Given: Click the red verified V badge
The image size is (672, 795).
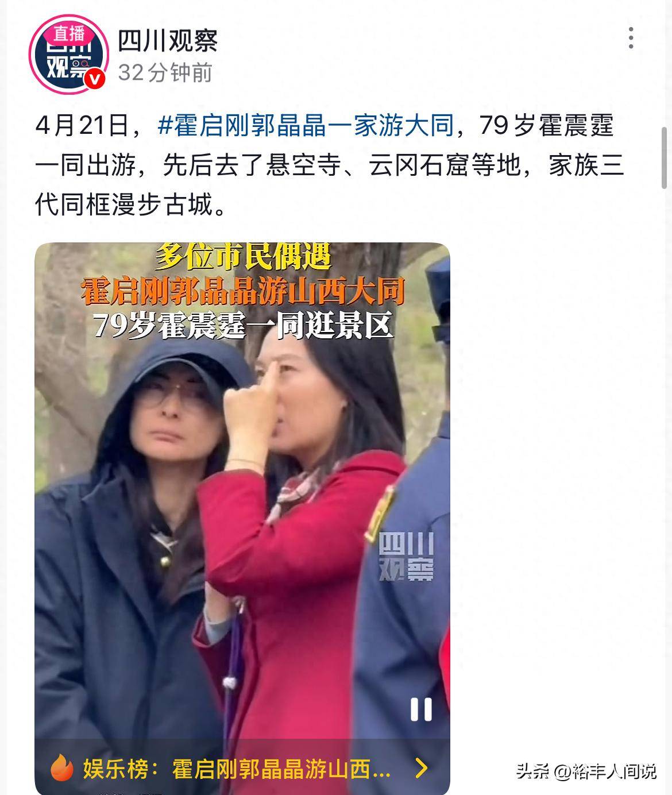Looking at the screenshot, I should [x=95, y=80].
